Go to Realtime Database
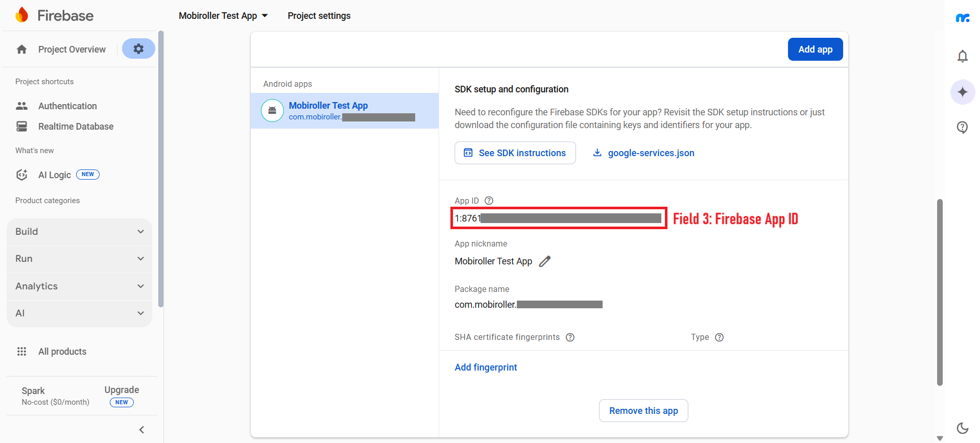980x443 pixels. coord(76,127)
